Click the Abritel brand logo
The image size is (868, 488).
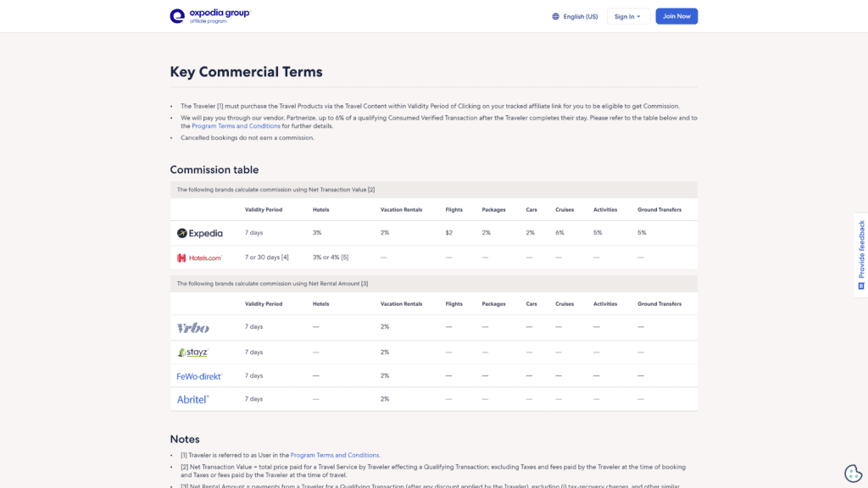tap(192, 400)
